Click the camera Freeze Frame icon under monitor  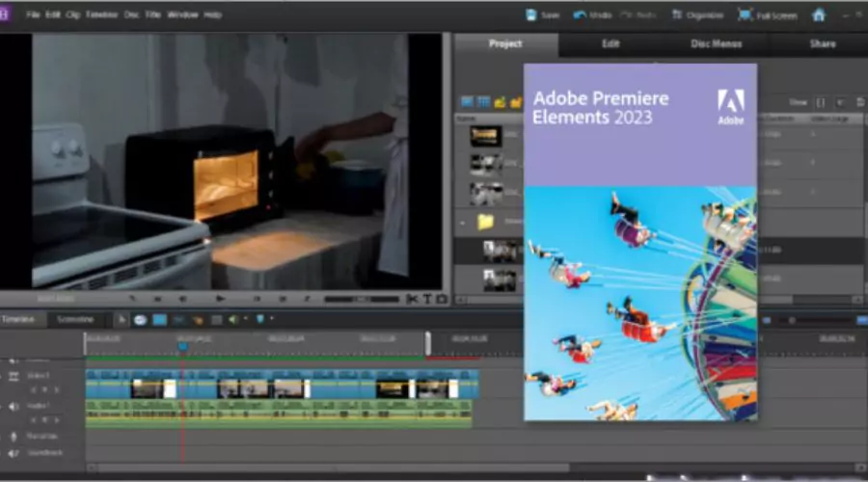[441, 299]
